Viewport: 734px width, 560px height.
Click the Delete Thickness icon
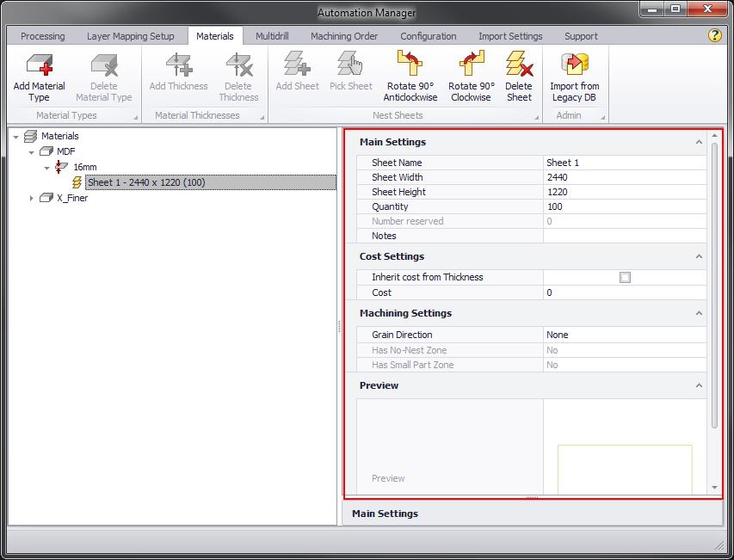tap(238, 65)
